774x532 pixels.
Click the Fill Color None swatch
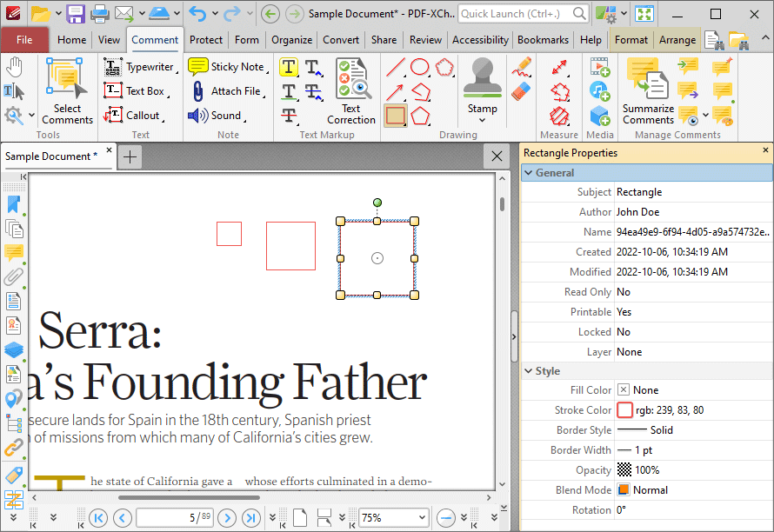(x=624, y=389)
